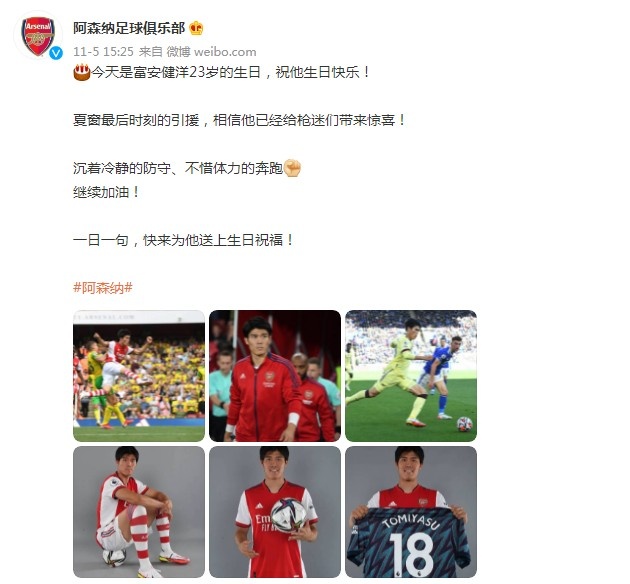
Task: Click the birthday cake emoji
Action: [82, 72]
